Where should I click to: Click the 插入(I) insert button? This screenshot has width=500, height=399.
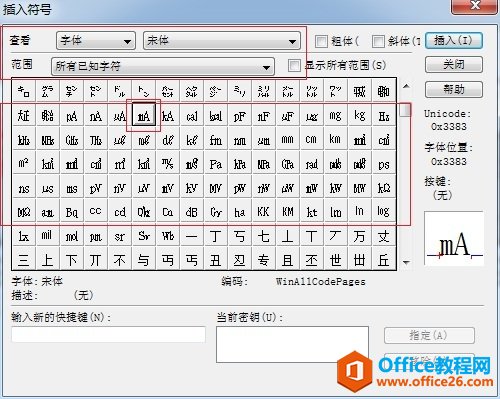454,41
